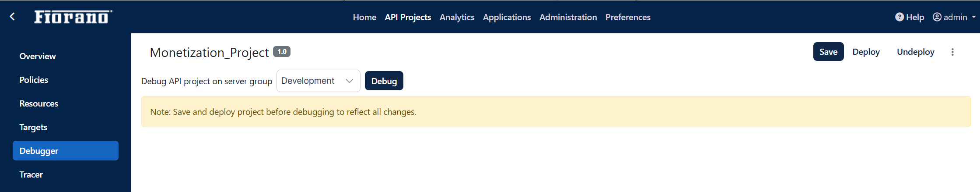Click the Help question mark icon
Image resolution: width=980 pixels, height=192 pixels.
tap(899, 17)
